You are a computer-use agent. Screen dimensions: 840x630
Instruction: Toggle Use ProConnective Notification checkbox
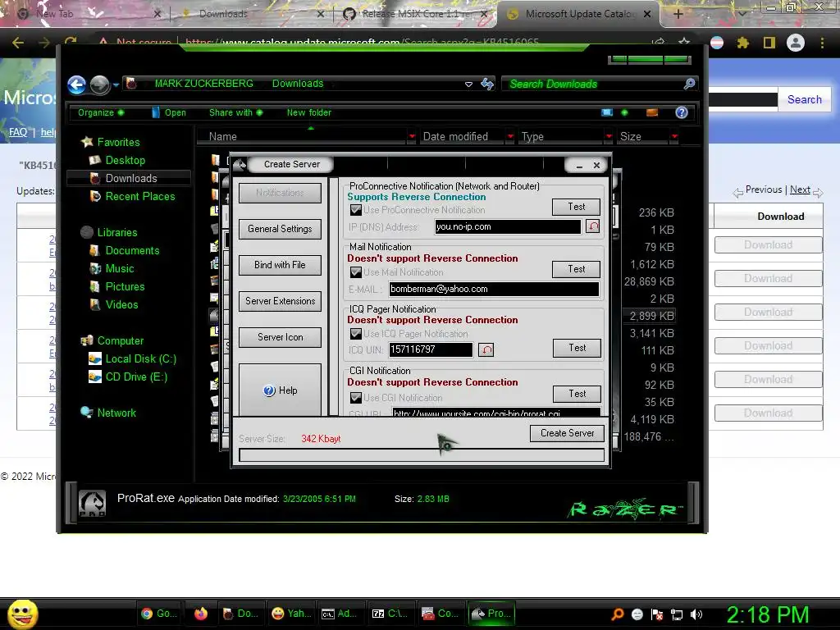click(x=356, y=210)
